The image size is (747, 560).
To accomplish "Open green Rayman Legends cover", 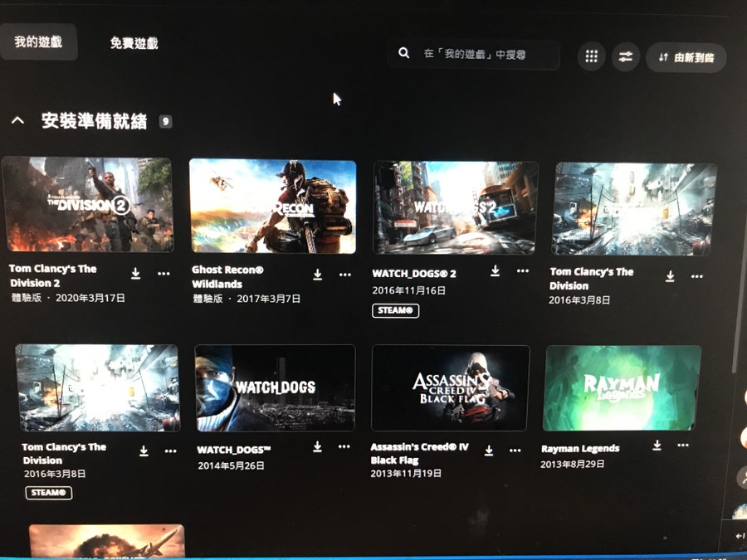I will [x=622, y=387].
